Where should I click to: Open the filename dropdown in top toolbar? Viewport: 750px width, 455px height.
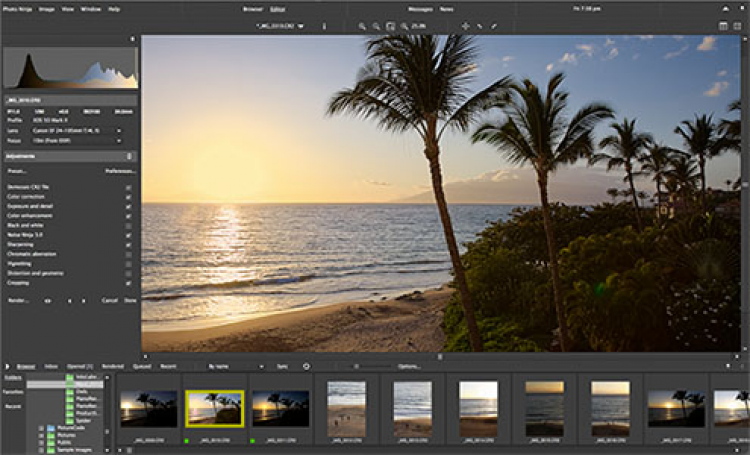point(280,25)
